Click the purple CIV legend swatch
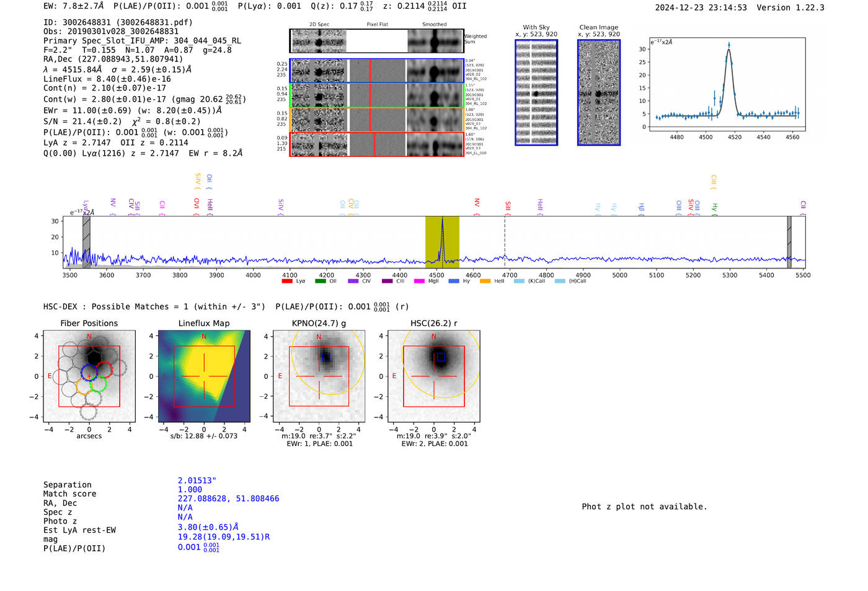Screen dimensions: 868x591 pos(353,282)
